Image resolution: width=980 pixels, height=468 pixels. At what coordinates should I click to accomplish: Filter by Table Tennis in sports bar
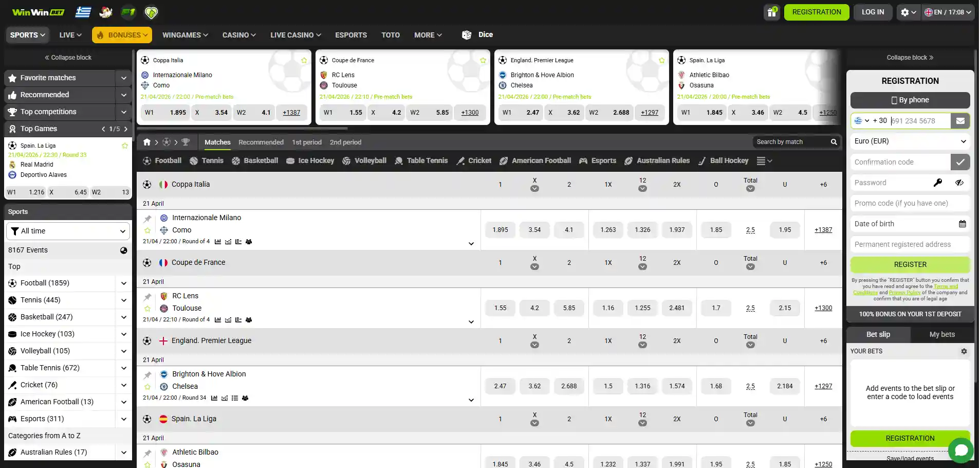(421, 161)
